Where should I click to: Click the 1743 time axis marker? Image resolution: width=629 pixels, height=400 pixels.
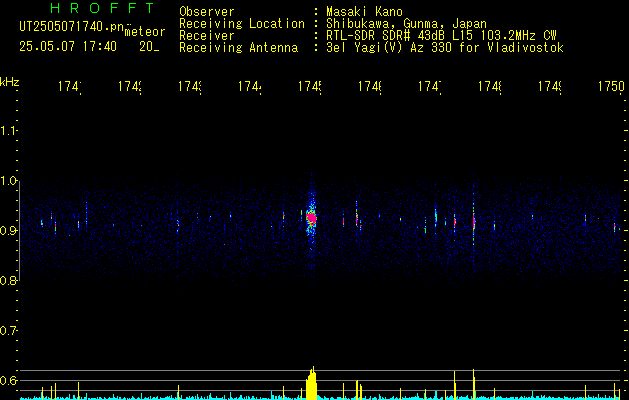point(190,86)
